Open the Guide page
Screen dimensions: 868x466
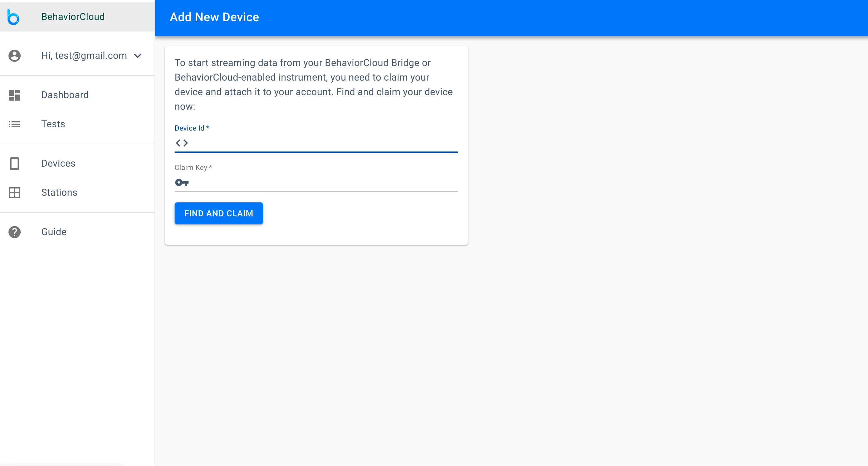click(x=54, y=232)
